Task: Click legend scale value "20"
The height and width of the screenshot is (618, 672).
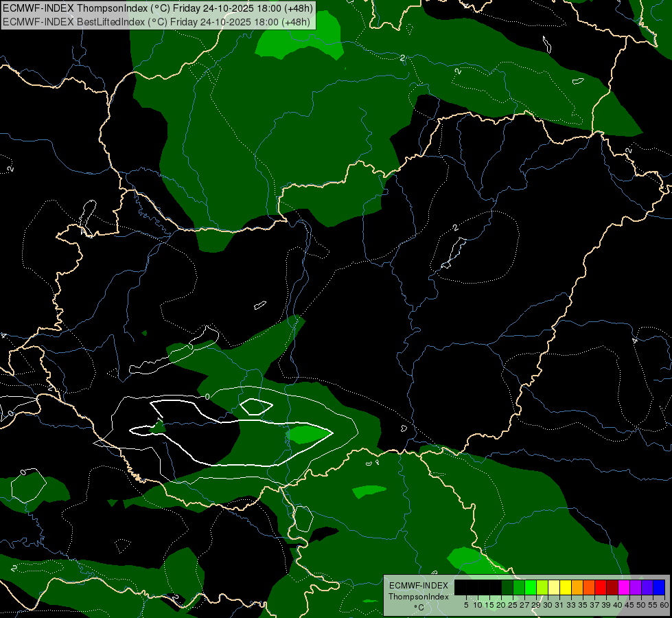Action: click(x=501, y=605)
